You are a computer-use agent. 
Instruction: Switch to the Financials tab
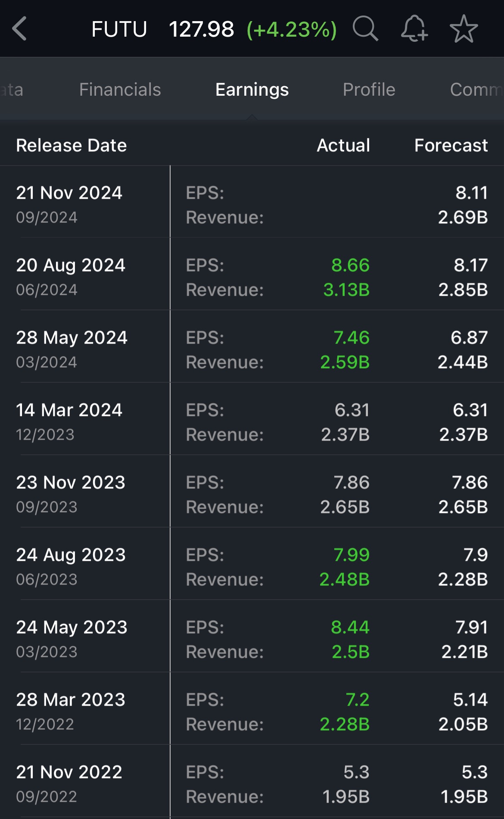coord(120,90)
